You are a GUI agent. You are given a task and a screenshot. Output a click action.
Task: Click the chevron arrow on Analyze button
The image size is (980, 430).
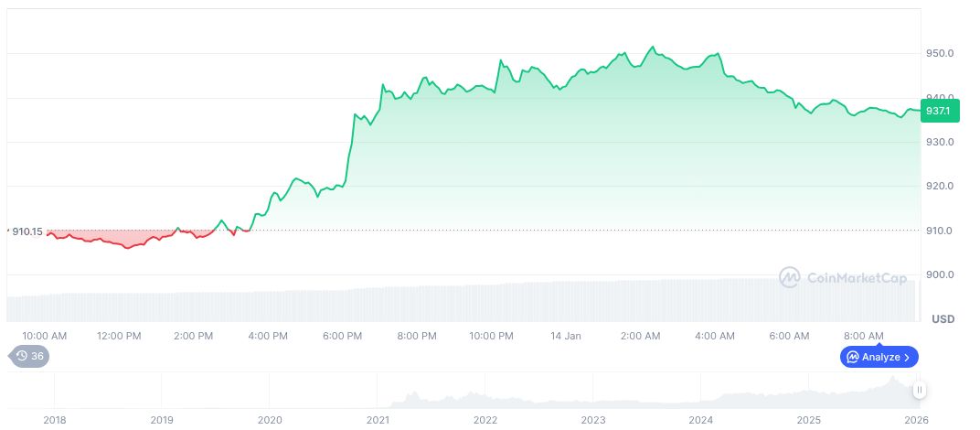[907, 357]
